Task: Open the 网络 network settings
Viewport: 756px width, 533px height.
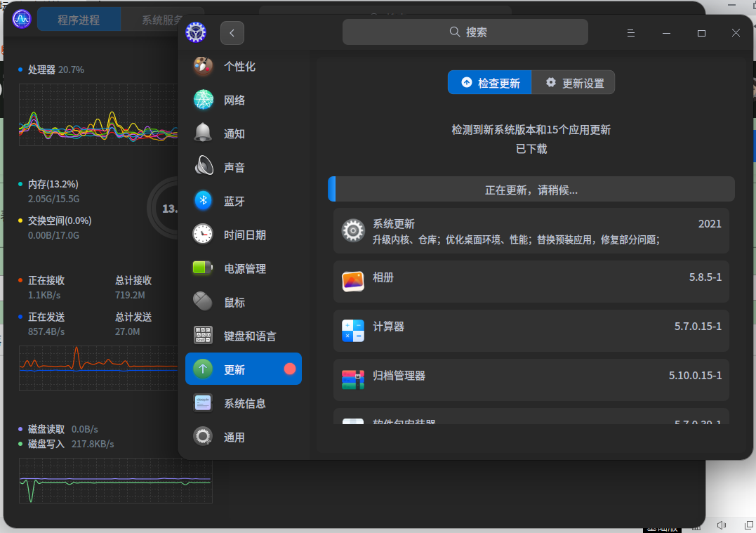Action: click(244, 100)
